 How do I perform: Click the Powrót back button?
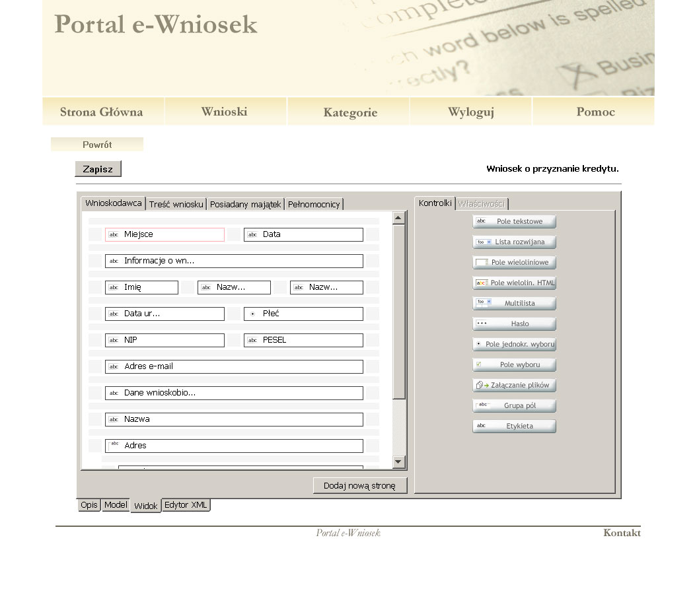pos(97,145)
